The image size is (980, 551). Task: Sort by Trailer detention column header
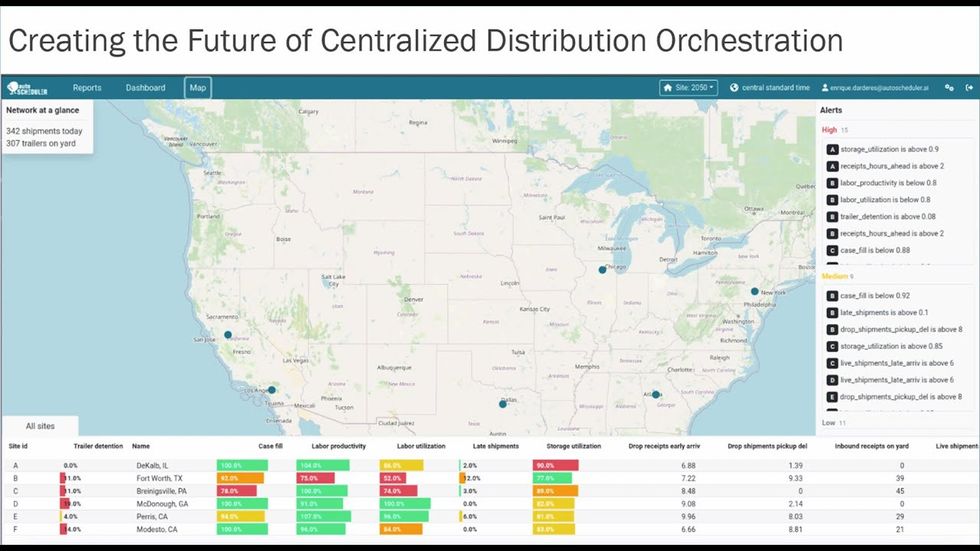(x=98, y=446)
